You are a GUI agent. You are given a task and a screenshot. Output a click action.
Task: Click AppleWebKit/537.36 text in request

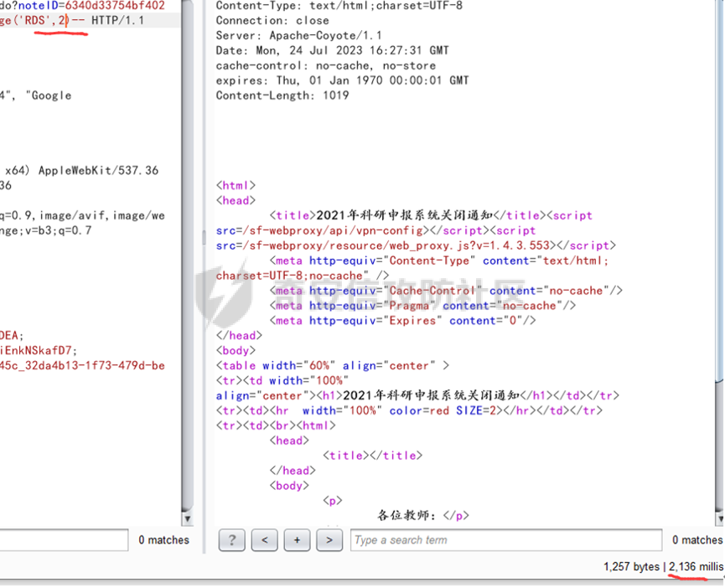(x=99, y=170)
